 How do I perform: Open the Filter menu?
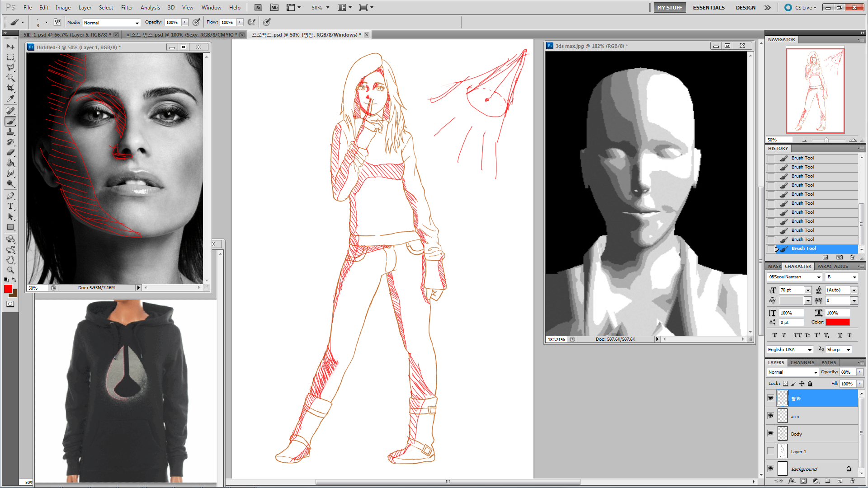click(127, 8)
